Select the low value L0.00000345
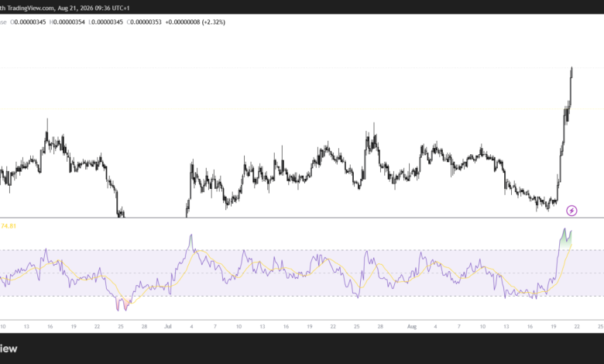This screenshot has width=604, height=364. [x=106, y=22]
